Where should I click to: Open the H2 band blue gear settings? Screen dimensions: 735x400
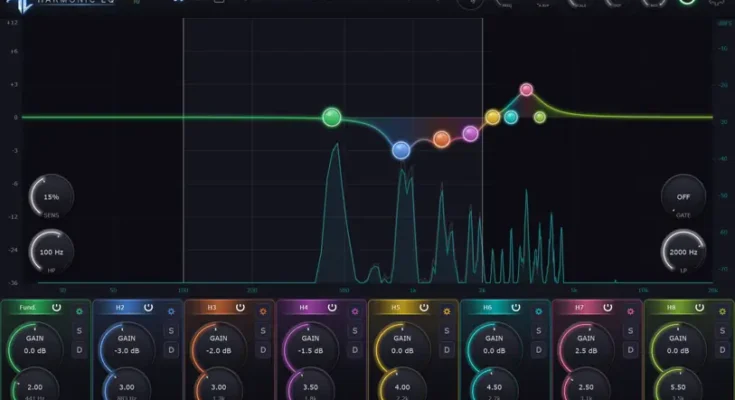click(x=171, y=311)
